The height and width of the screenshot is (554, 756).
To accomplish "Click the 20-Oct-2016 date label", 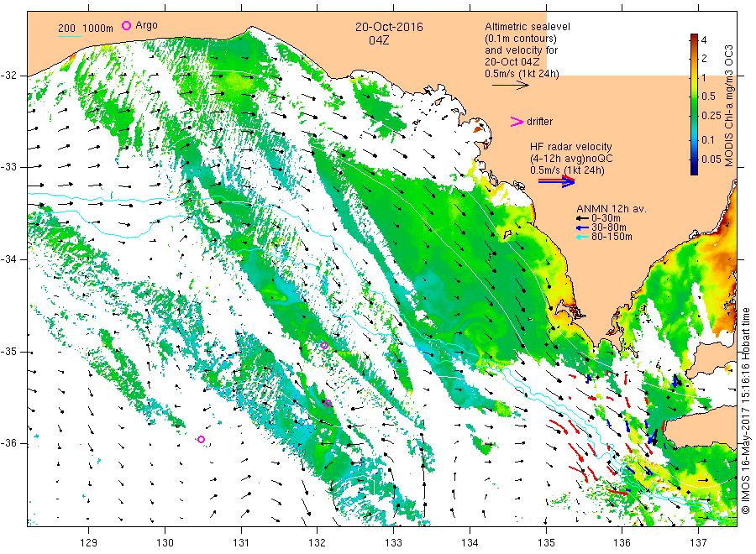I will tap(389, 27).
